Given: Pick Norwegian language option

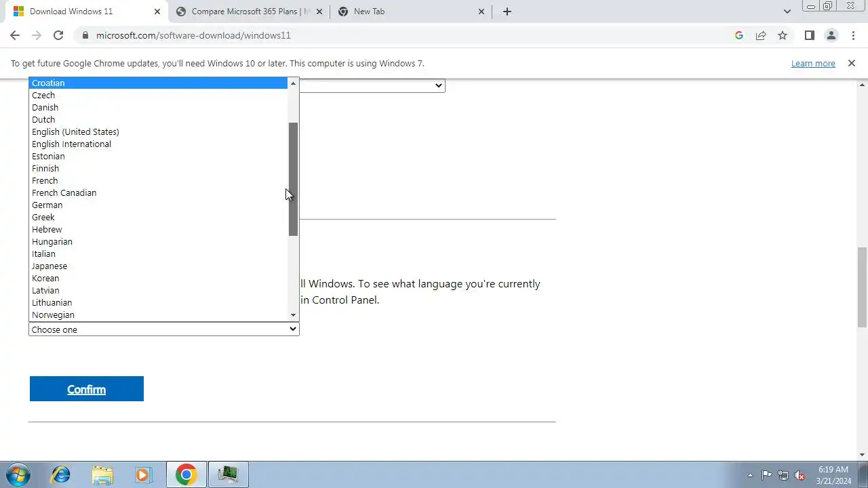Looking at the screenshot, I should click(158, 314).
